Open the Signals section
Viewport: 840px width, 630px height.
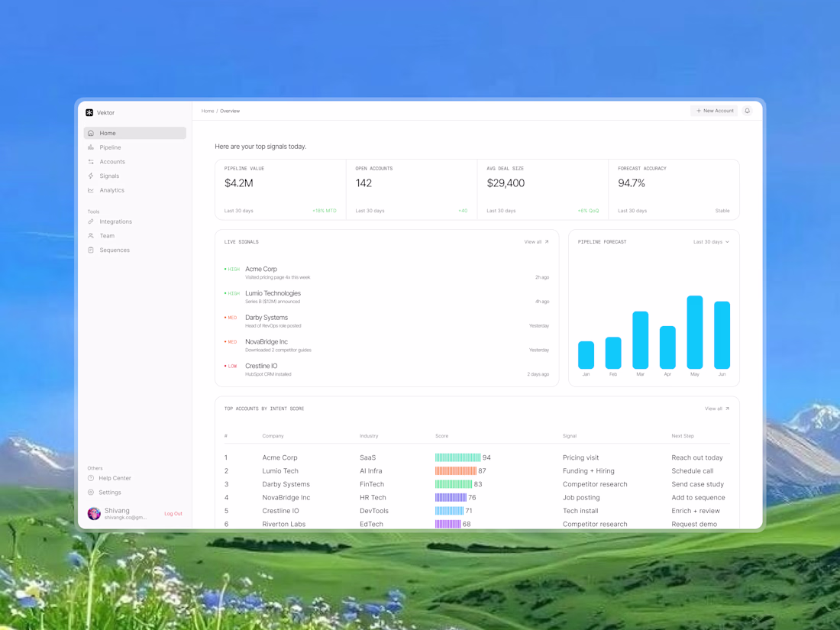click(x=135, y=176)
